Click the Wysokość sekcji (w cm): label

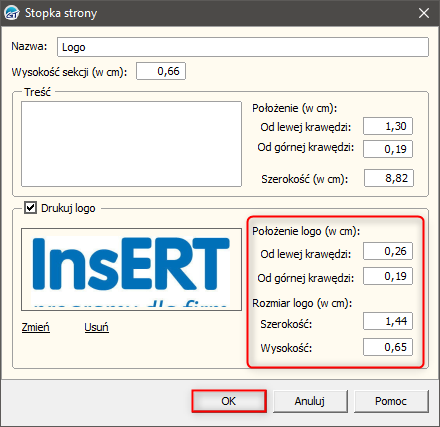(69, 72)
